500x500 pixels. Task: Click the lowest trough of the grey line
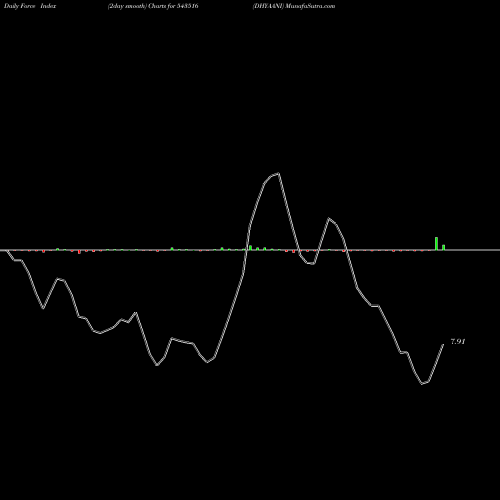[x=422, y=384]
